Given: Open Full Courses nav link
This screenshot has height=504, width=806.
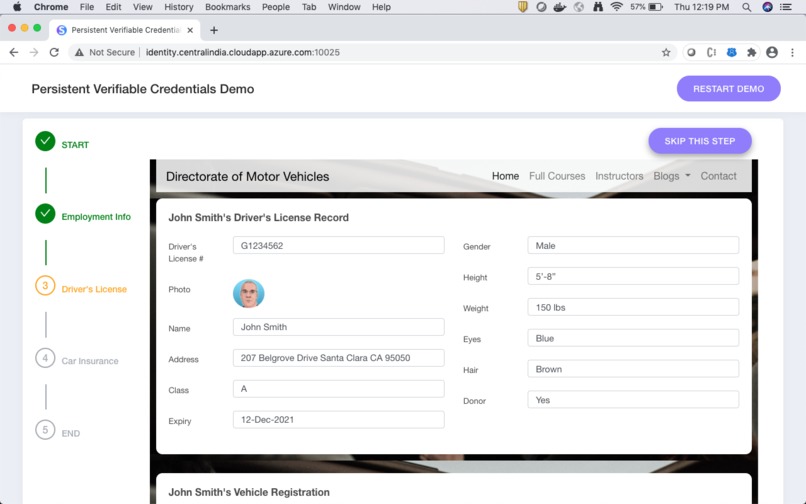Looking at the screenshot, I should [557, 176].
